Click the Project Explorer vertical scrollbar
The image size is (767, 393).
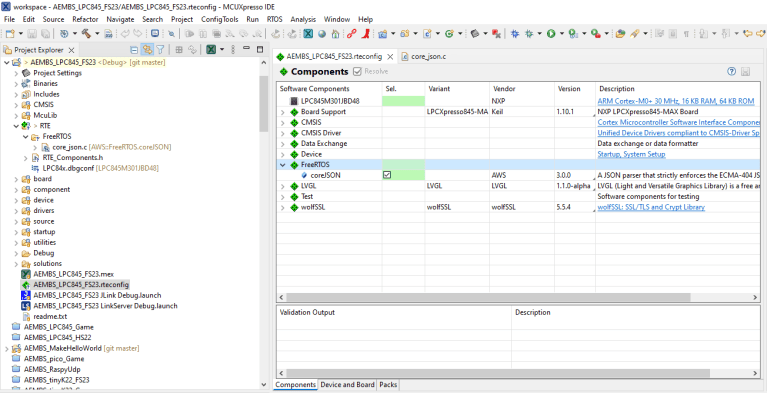coord(264,104)
